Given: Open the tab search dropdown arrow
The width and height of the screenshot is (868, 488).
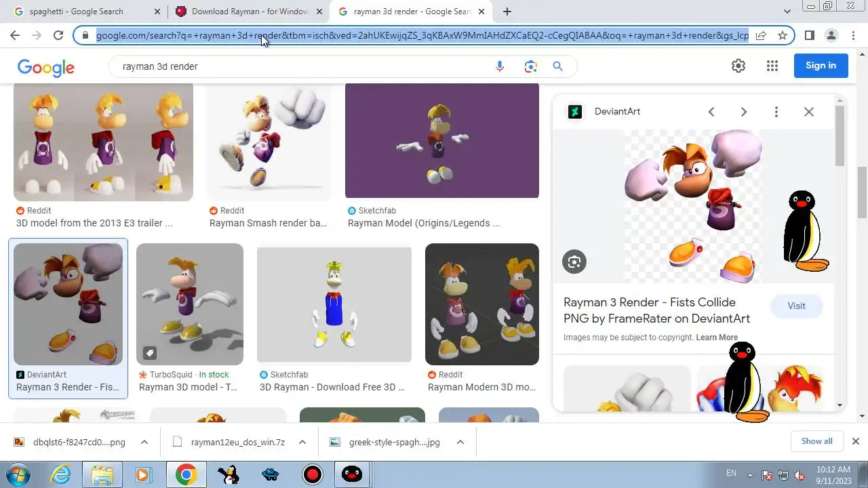Looking at the screenshot, I should pyautogui.click(x=787, y=12).
